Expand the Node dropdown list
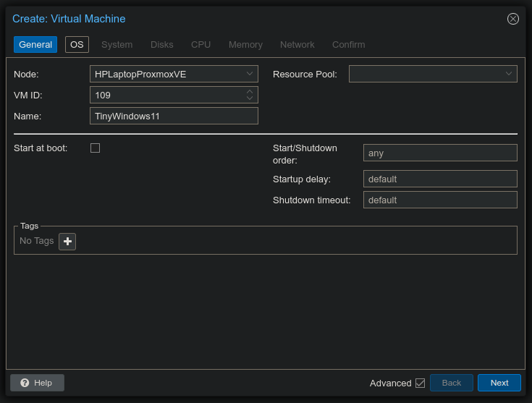Viewport: 532px width, 403px height. click(x=250, y=74)
